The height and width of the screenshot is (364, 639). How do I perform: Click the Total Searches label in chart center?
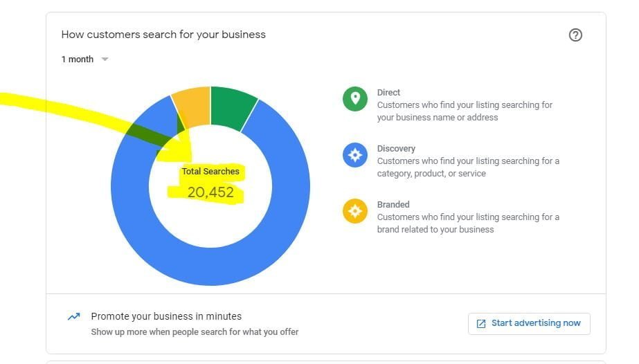[210, 171]
